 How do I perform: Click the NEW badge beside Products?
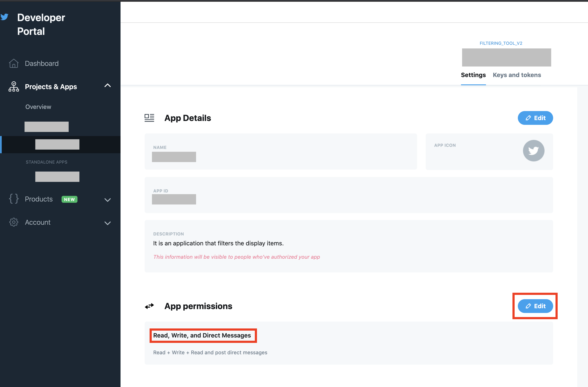pos(70,199)
